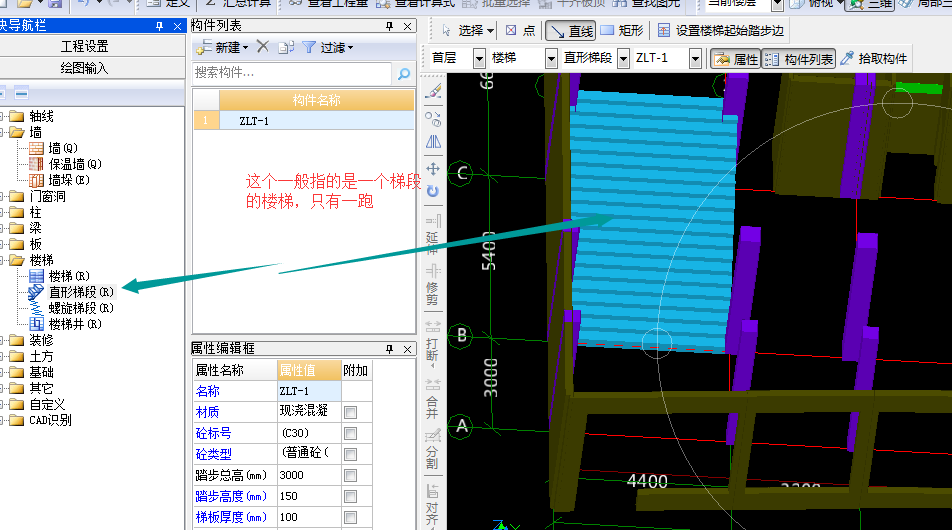The height and width of the screenshot is (530, 952).
Task: Toggle the 构件列表 component list button
Action: tap(799, 59)
